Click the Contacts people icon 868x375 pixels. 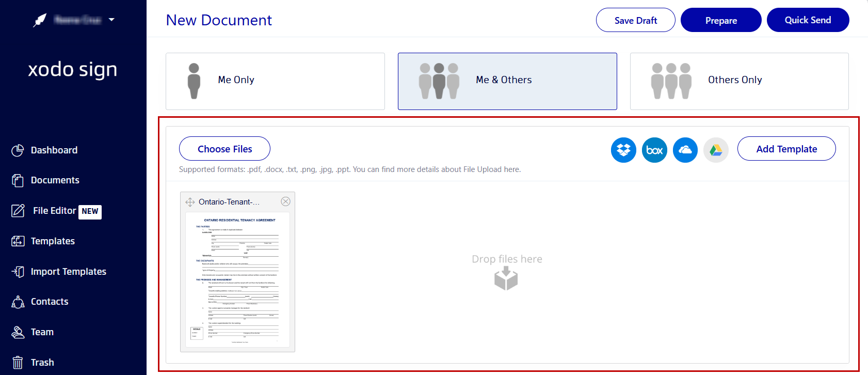point(18,302)
